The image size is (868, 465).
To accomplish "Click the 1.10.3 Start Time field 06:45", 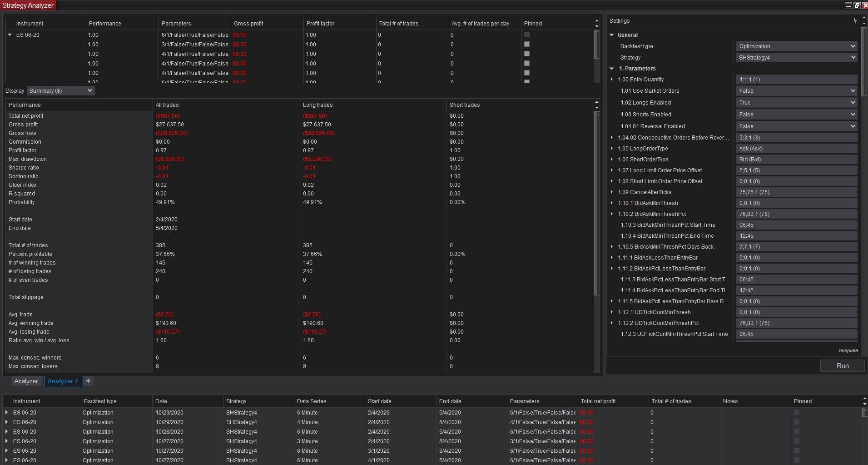I will click(796, 225).
